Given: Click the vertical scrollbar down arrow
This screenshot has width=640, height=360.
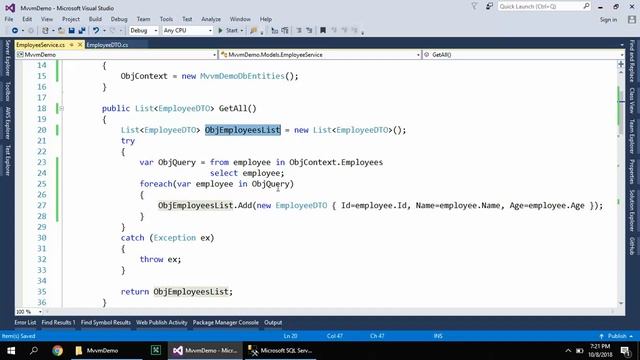Looking at the screenshot, I should point(621,303).
